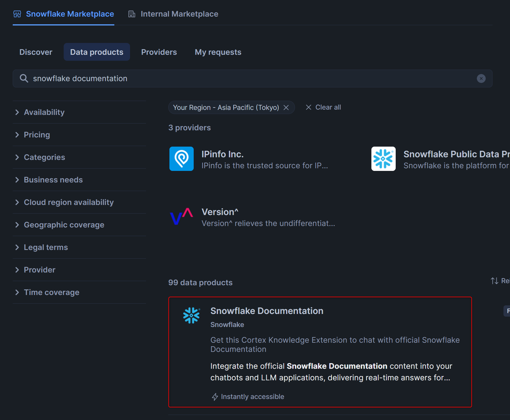
Task: Click 'Get this Cortex Knowledge Extension' text
Action: (335, 344)
